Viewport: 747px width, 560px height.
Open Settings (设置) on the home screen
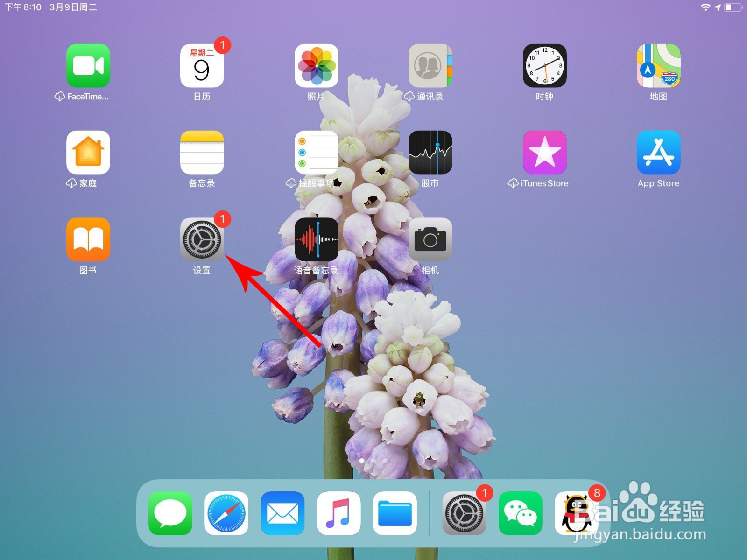click(x=202, y=239)
